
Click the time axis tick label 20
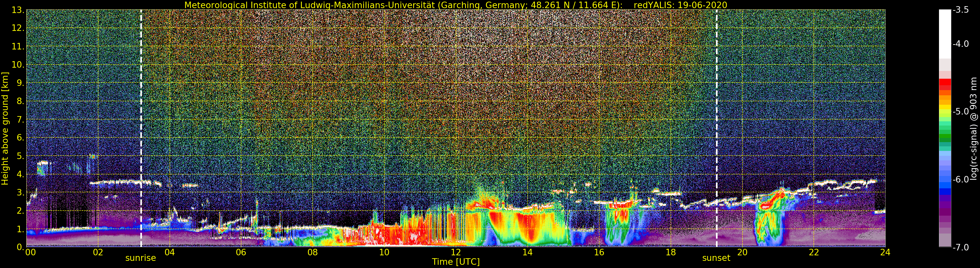742,252
